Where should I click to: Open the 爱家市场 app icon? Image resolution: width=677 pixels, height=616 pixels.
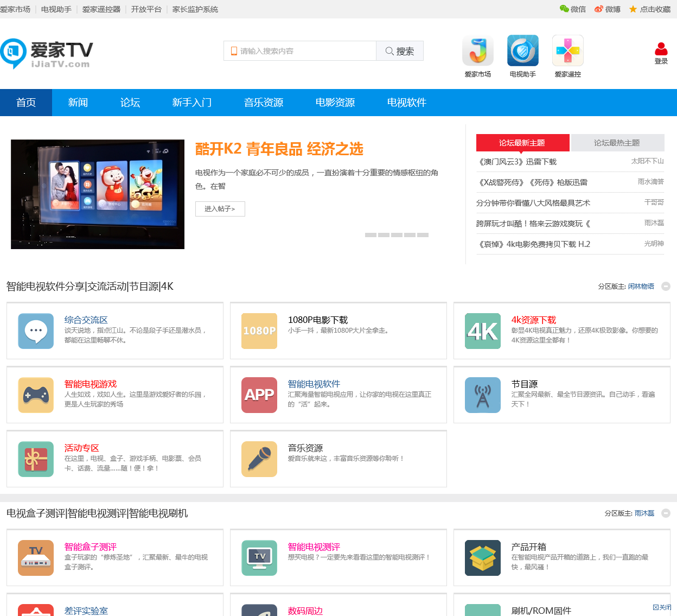[478, 50]
